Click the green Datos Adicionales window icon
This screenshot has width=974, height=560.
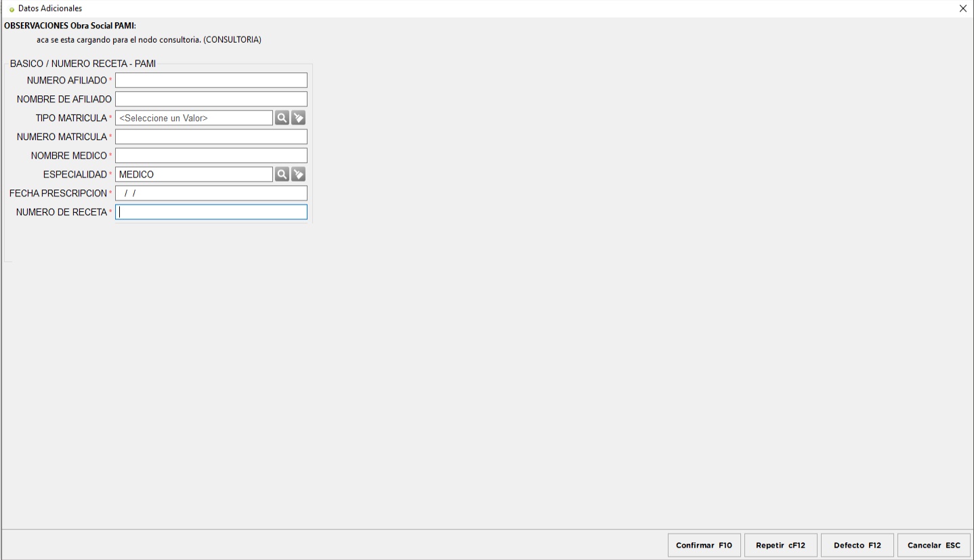(12, 8)
